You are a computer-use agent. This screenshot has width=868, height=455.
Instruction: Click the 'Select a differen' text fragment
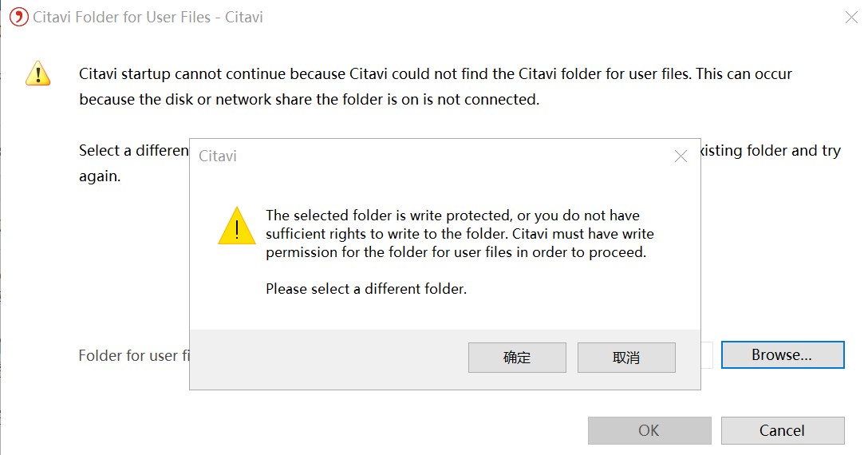click(133, 151)
